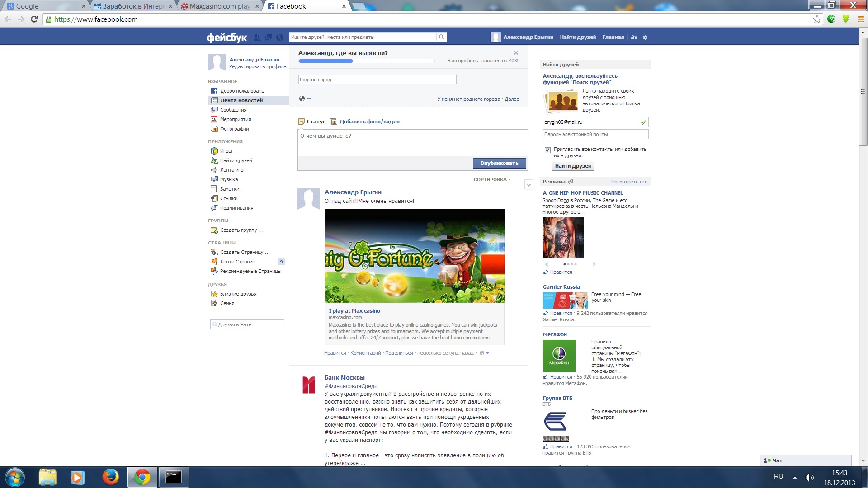
Task: Click the Windows Start button
Action: pyautogui.click(x=14, y=477)
